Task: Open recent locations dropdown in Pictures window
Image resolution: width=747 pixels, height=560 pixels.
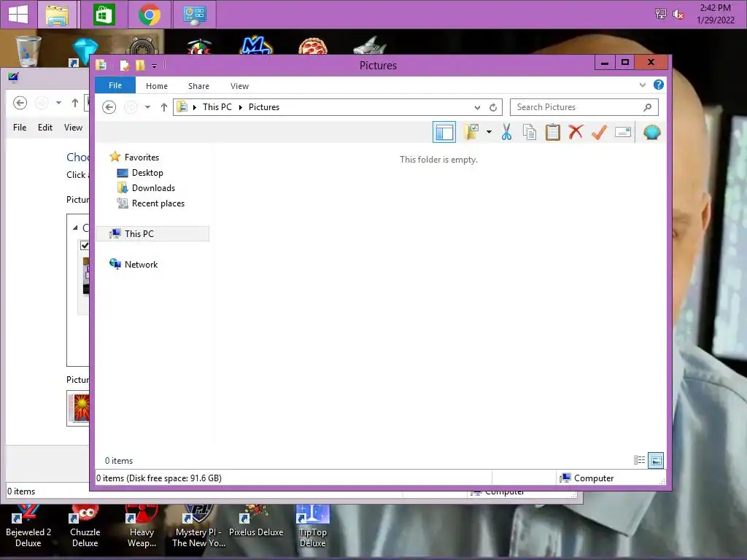Action: 147,107
